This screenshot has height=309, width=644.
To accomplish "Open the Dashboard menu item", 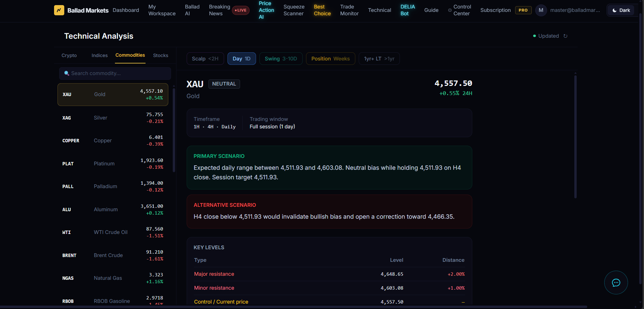I will [126, 10].
